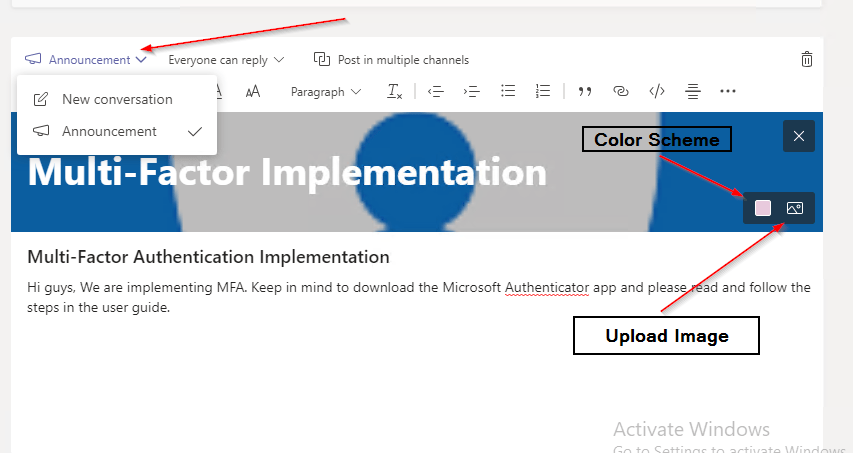Image resolution: width=853 pixels, height=453 pixels.
Task: Select New conversation from menu
Action: [116, 99]
